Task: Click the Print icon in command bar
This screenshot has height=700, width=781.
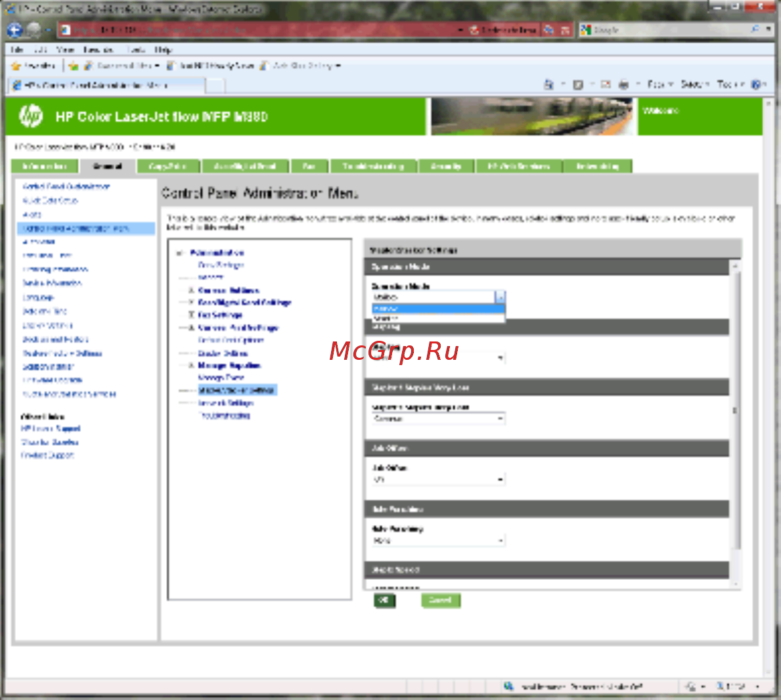Action: point(623,85)
